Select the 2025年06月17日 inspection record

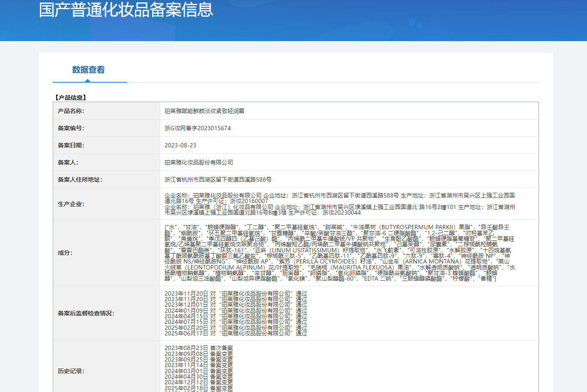236,333
